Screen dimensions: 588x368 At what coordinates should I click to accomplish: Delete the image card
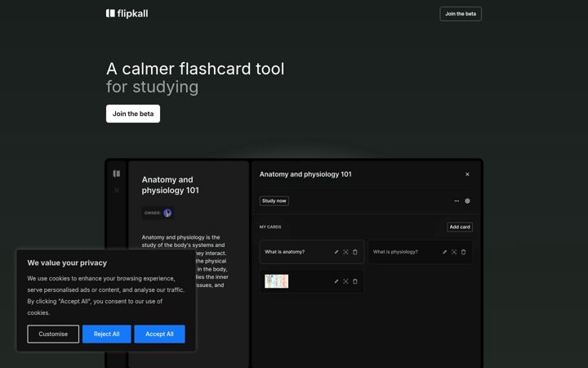coord(355,281)
